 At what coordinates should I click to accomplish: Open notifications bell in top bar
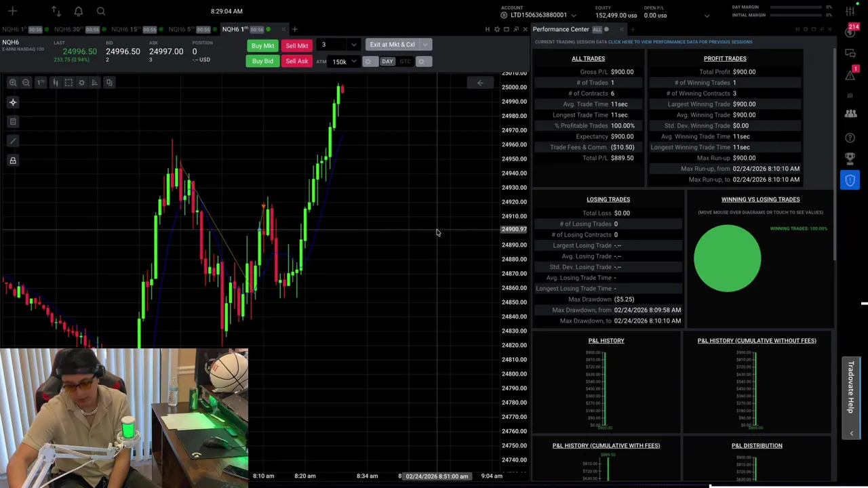pyautogui.click(x=79, y=11)
